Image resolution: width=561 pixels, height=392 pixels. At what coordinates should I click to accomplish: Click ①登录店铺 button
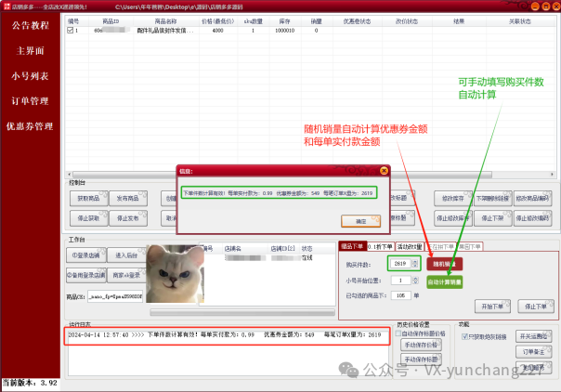85,255
